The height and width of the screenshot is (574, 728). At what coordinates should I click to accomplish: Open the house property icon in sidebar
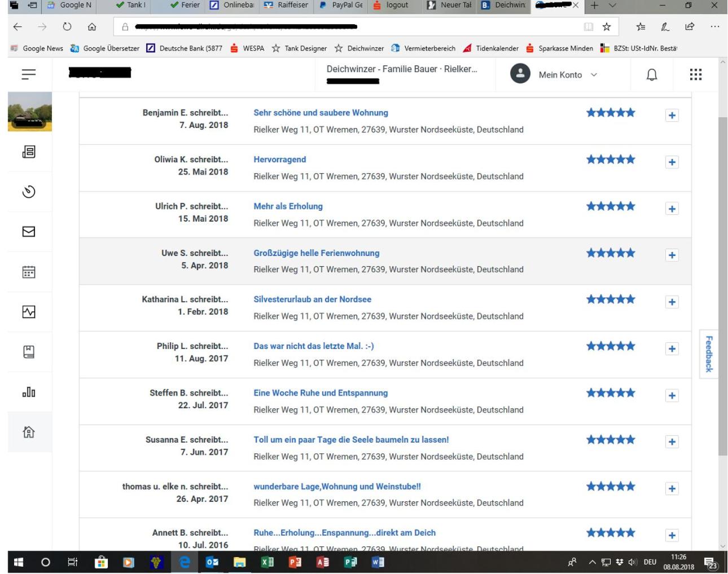[29, 432]
